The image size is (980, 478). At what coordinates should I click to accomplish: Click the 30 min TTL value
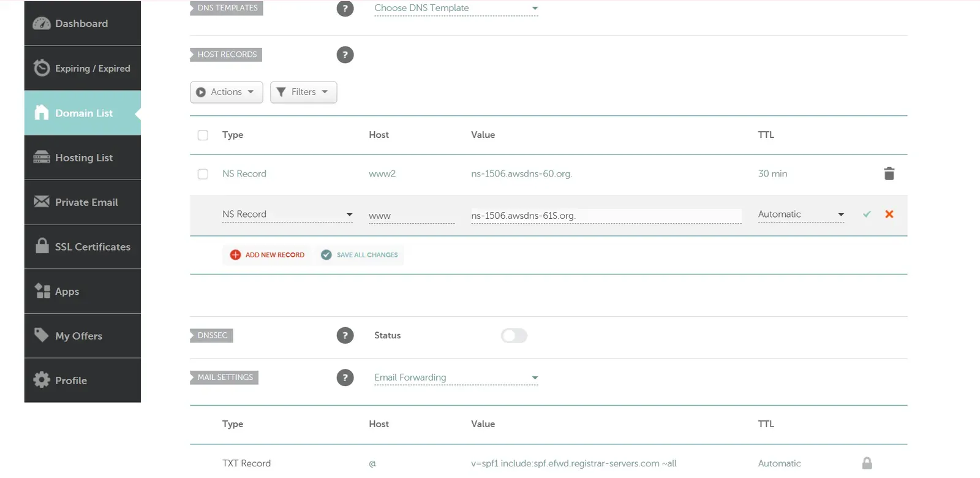click(772, 174)
